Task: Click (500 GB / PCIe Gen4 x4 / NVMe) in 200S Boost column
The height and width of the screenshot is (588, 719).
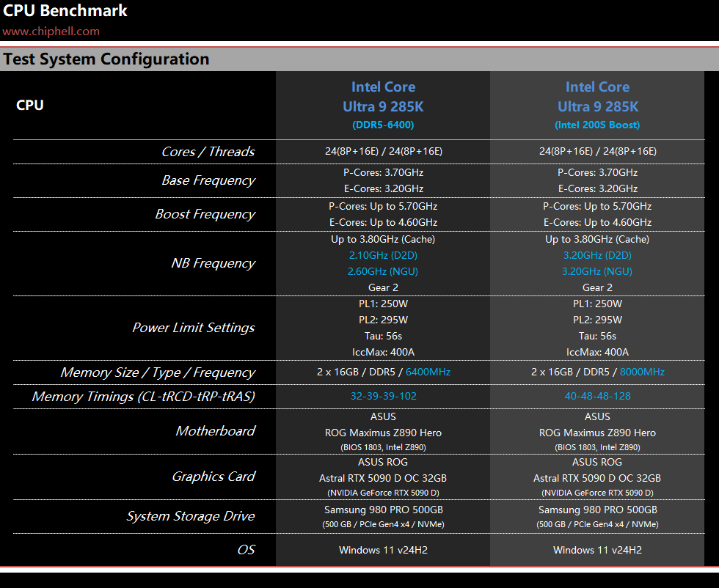Action: [597, 524]
